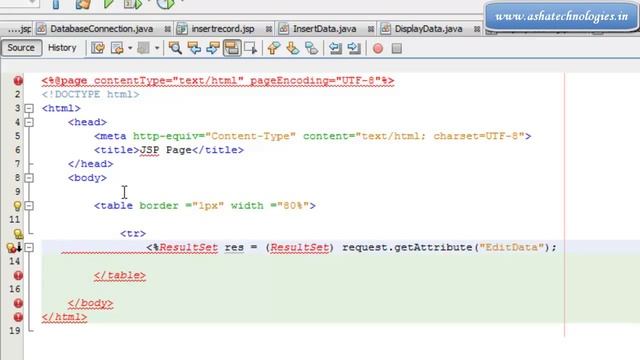This screenshot has height=360, width=640.
Task: Click the Debug Project icon in main toolbar
Action: (133, 4)
